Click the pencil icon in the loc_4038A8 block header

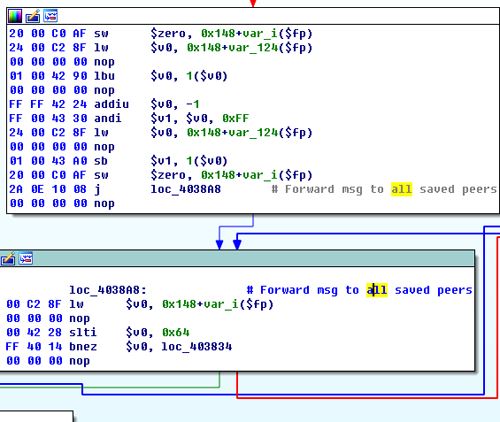pyautogui.click(x=8, y=259)
